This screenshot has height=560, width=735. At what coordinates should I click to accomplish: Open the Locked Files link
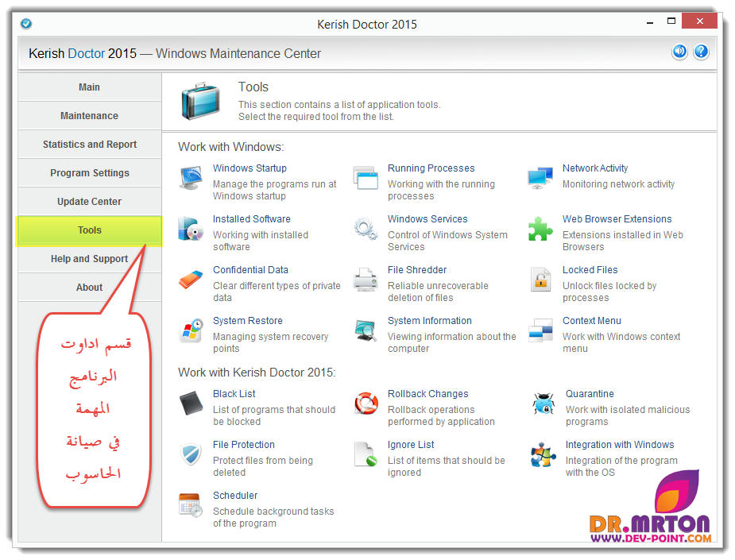pos(590,270)
